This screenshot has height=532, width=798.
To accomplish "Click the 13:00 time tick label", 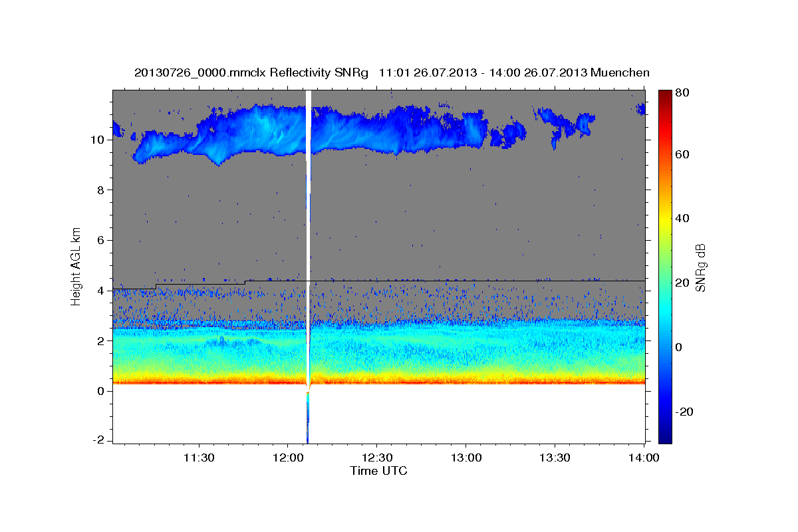I will [466, 458].
